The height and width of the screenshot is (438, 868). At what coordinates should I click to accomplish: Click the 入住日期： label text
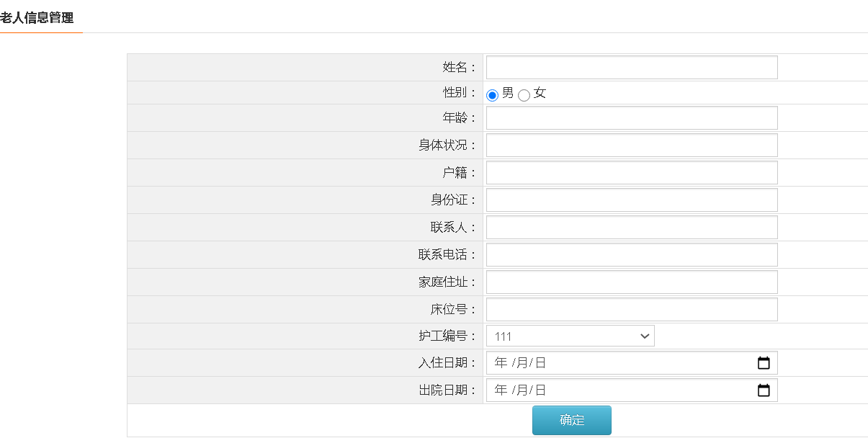click(447, 363)
